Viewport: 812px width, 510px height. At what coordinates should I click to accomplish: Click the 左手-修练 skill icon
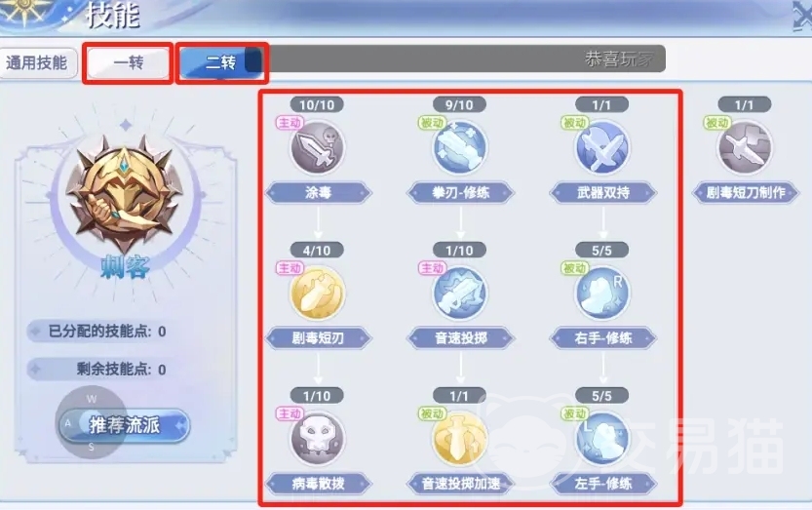tap(602, 439)
